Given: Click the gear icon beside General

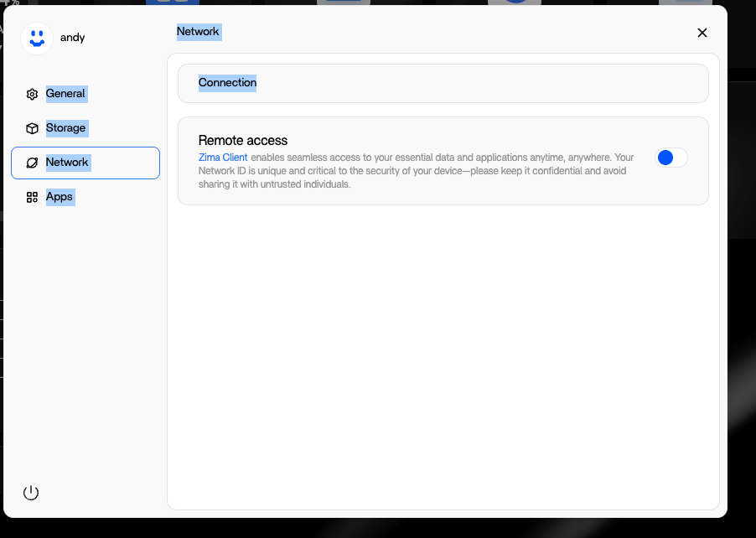Looking at the screenshot, I should [32, 94].
